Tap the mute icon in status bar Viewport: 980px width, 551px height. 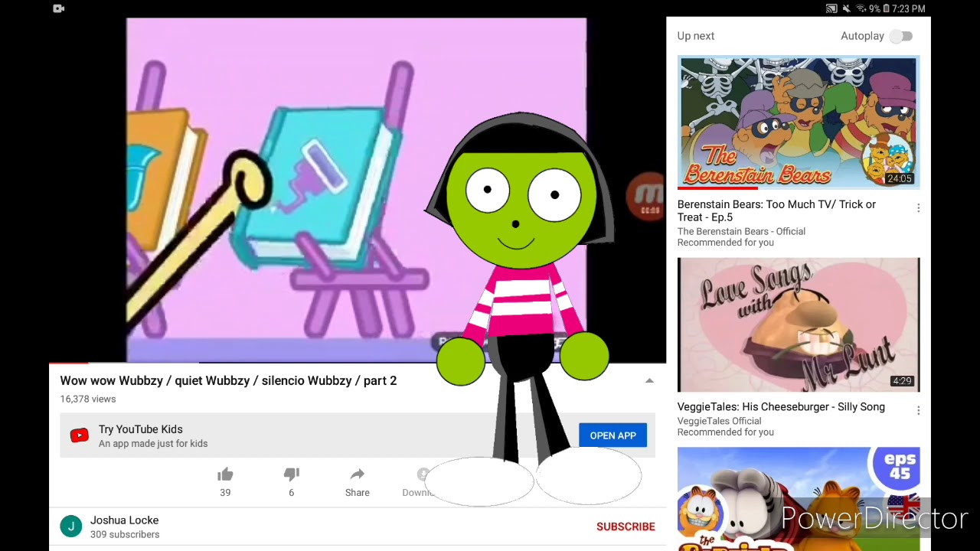pyautogui.click(x=846, y=8)
